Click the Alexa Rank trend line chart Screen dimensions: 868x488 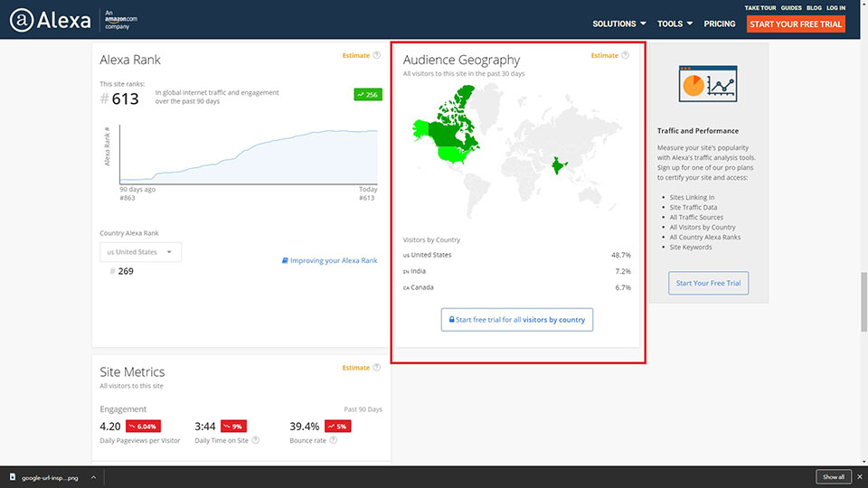[x=249, y=155]
